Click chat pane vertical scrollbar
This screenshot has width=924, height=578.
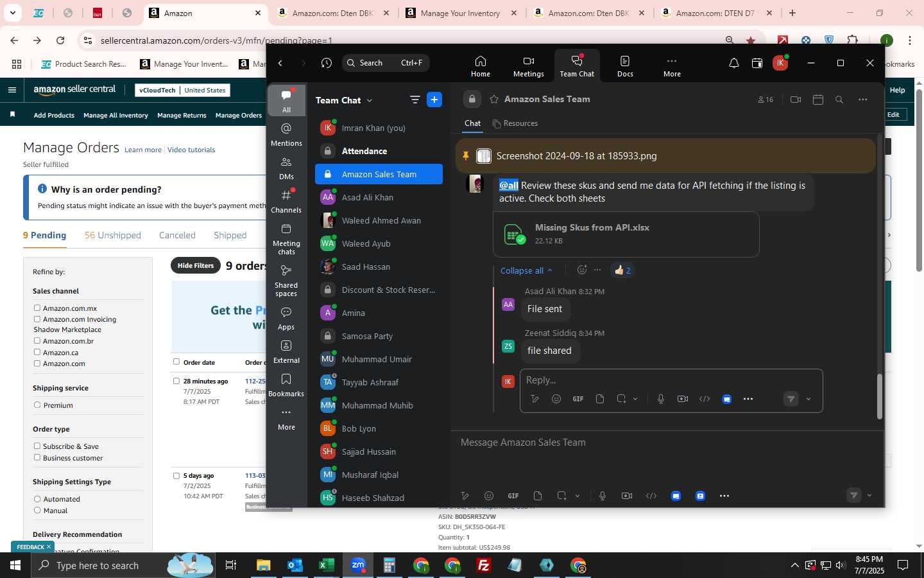tap(880, 396)
